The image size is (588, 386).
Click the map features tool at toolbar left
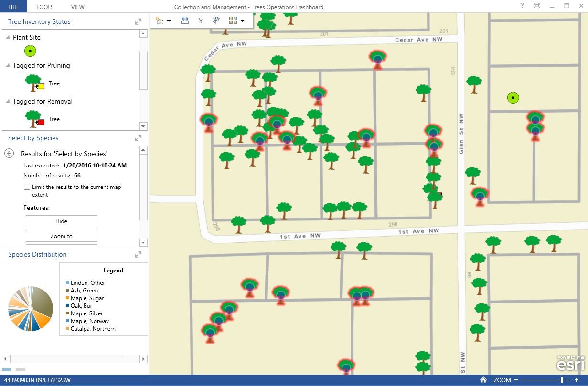pos(159,20)
